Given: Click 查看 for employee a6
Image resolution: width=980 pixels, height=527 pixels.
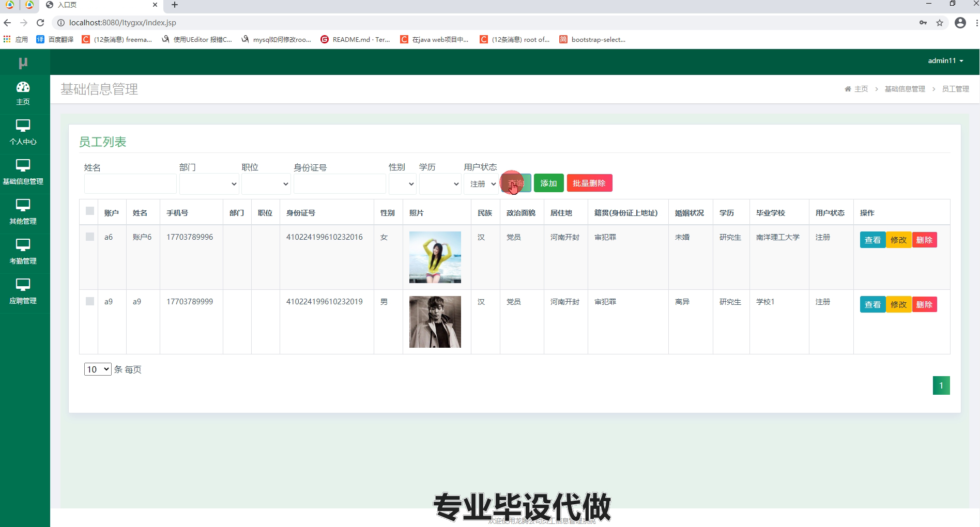Looking at the screenshot, I should [x=872, y=240].
